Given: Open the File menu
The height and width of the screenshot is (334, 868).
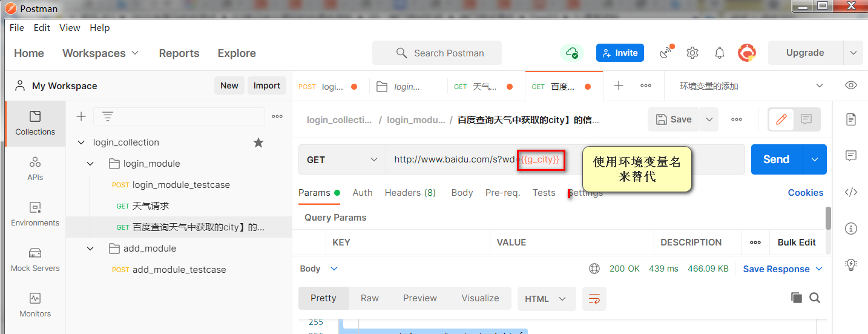Looking at the screenshot, I should pyautogui.click(x=17, y=27).
